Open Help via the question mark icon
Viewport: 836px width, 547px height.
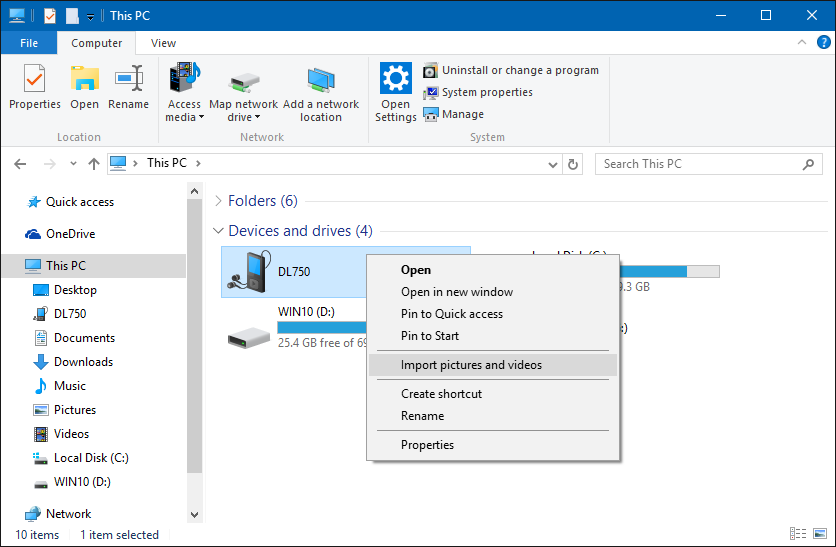click(x=823, y=42)
